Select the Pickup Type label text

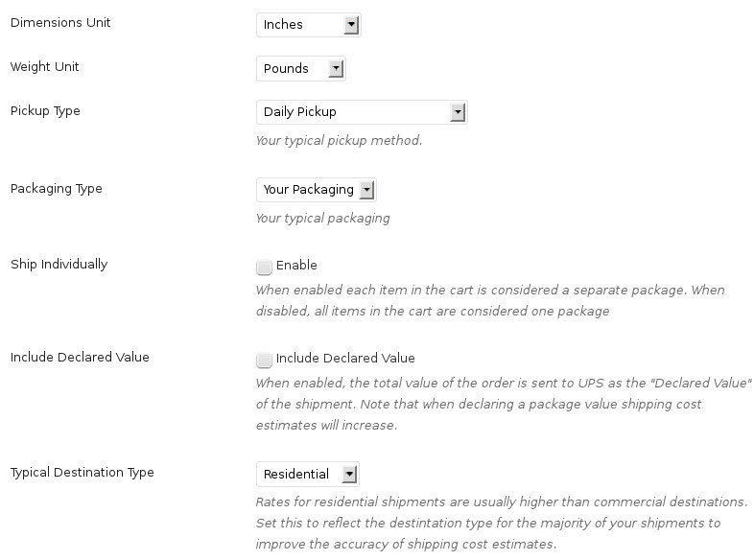(45, 111)
